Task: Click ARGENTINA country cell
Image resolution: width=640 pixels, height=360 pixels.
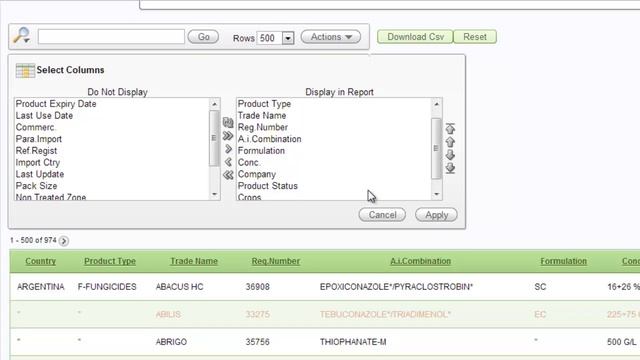Action: click(x=40, y=287)
